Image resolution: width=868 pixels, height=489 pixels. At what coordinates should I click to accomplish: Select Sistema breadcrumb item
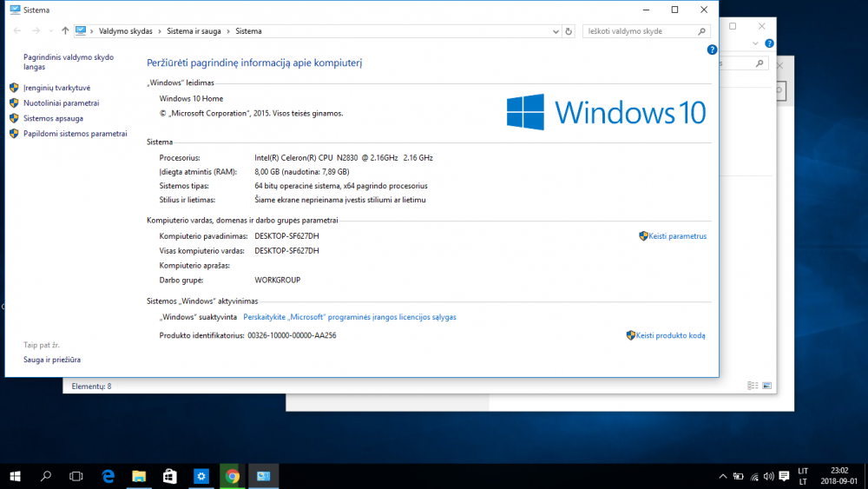coord(248,31)
